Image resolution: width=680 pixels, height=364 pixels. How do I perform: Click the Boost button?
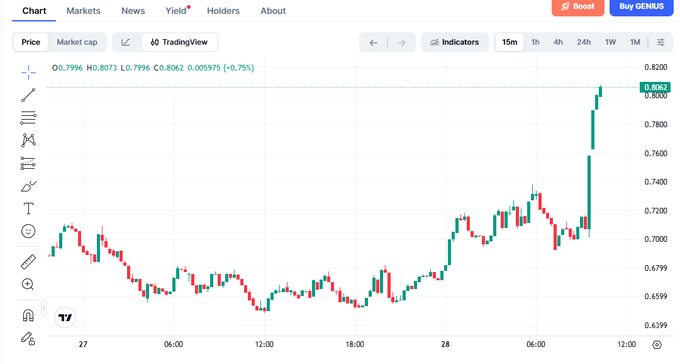(x=578, y=7)
